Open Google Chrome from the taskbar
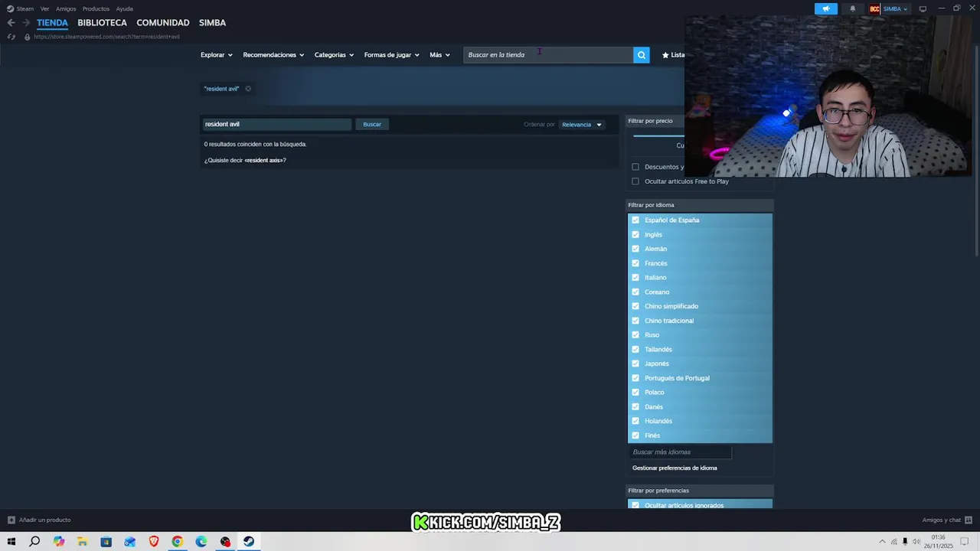Viewport: 980px width, 551px height. tap(178, 542)
